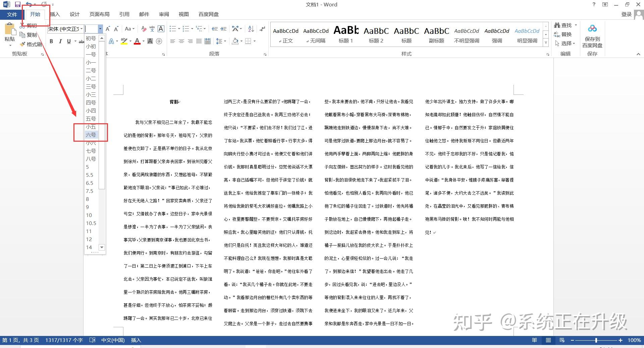Open the Select (选择) editing button

pos(565,43)
